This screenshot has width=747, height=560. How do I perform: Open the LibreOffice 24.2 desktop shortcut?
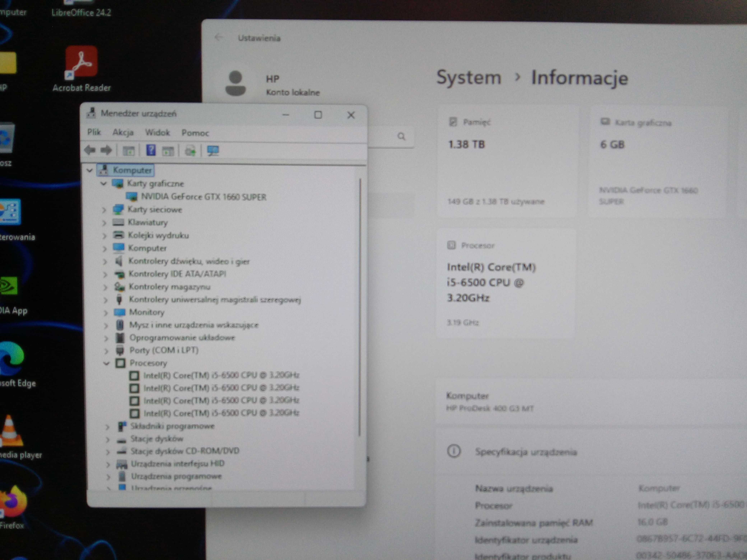click(x=81, y=8)
